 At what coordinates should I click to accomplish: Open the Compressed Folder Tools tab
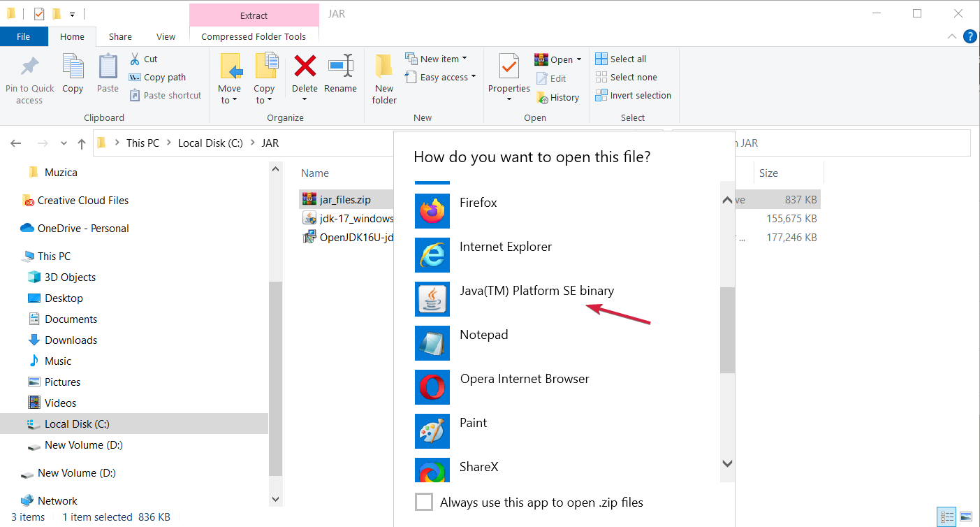(x=254, y=36)
